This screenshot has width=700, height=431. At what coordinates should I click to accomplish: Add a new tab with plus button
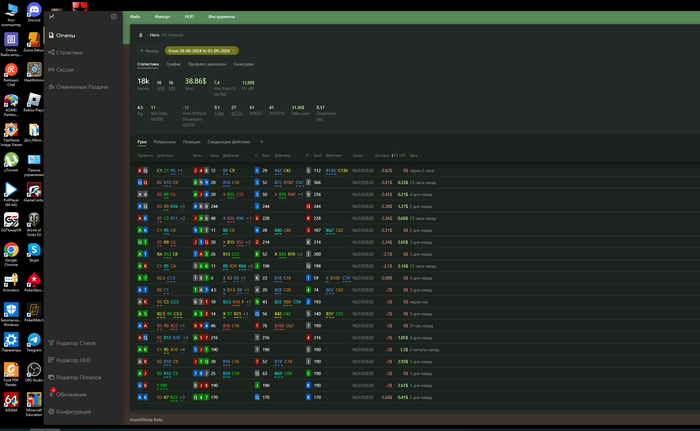click(262, 142)
